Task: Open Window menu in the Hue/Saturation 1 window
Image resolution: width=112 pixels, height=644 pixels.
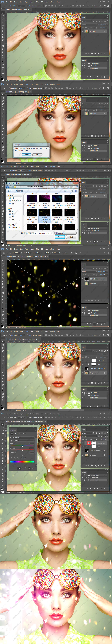Action: (x=52, y=414)
